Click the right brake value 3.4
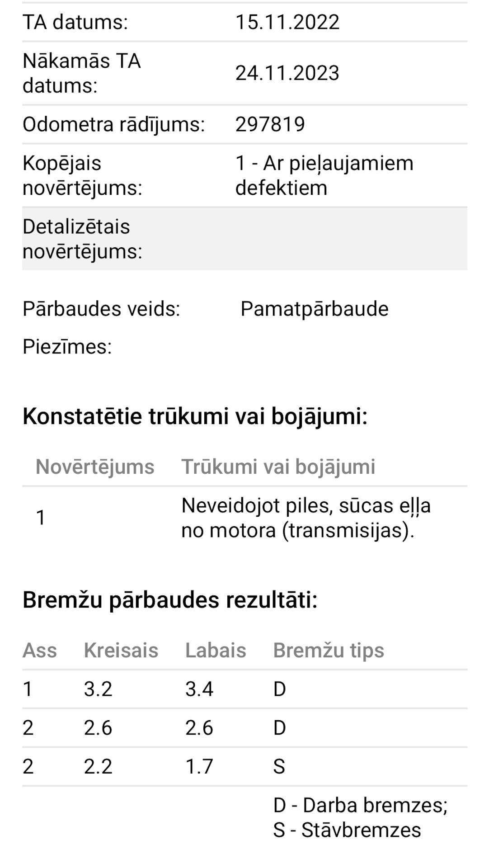This screenshot has height=868, width=484. (199, 689)
